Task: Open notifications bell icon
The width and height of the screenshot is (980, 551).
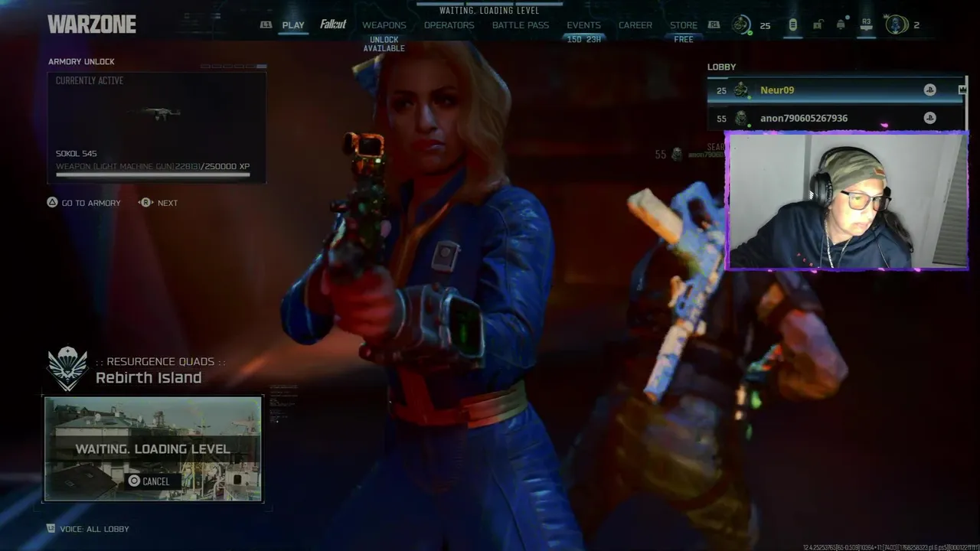Action: (841, 25)
